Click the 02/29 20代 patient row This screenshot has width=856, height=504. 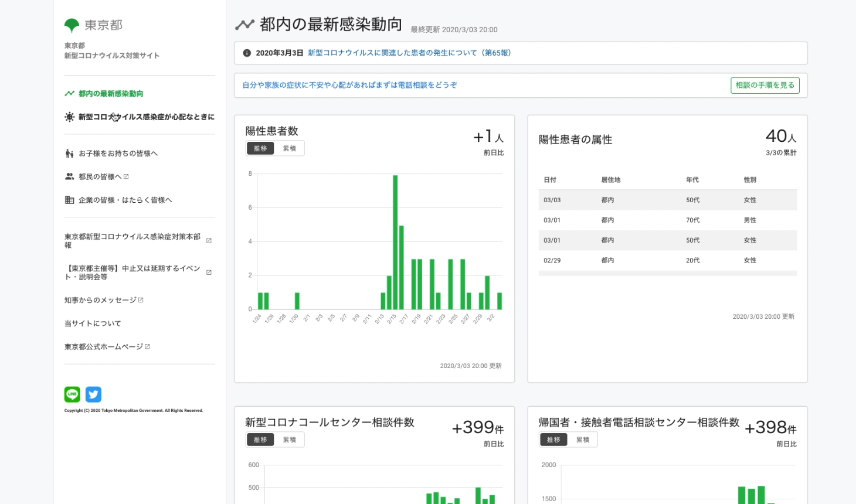[x=668, y=260]
